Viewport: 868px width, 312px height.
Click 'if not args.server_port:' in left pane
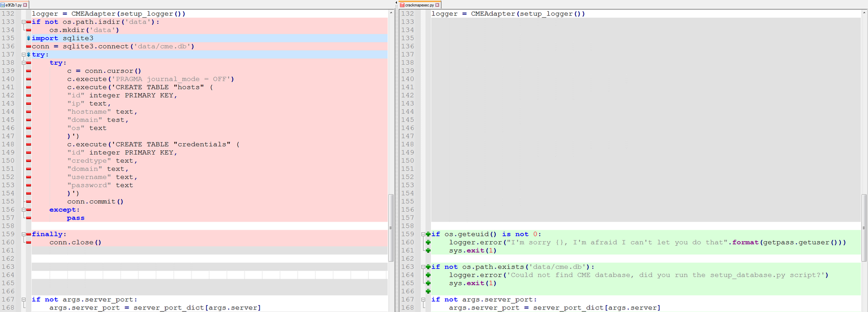(84, 300)
